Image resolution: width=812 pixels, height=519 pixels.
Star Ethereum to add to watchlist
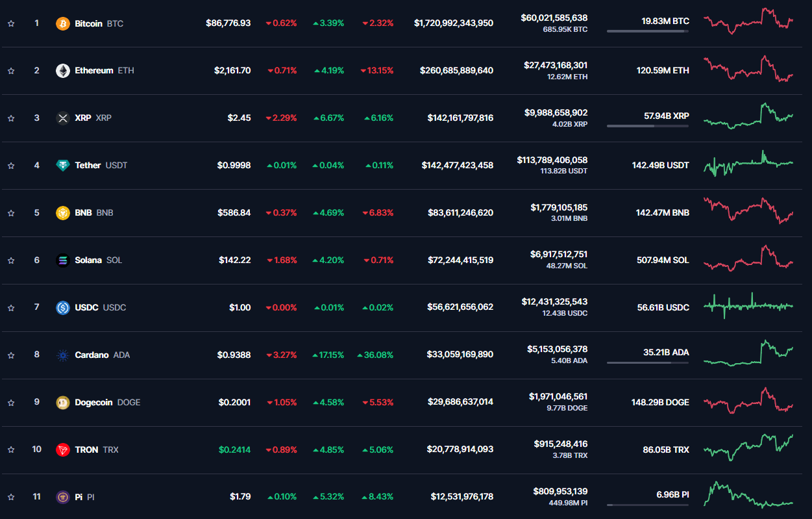[x=11, y=71]
